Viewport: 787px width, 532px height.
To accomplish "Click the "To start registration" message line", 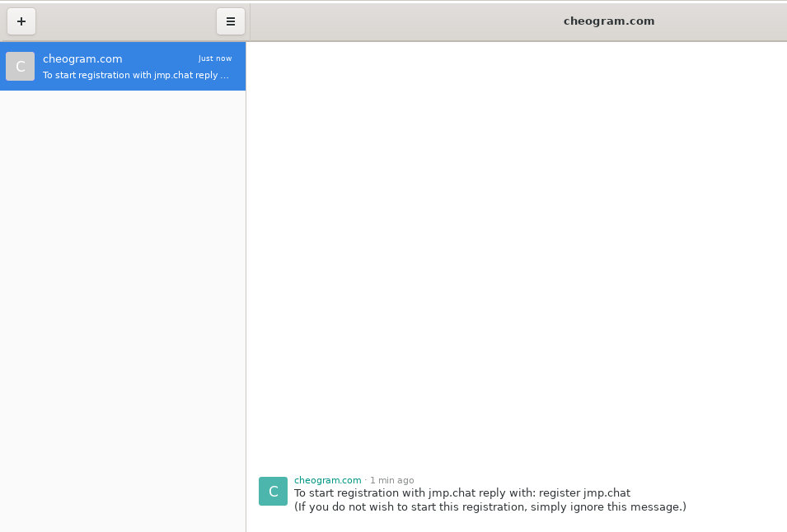I will [412, 493].
